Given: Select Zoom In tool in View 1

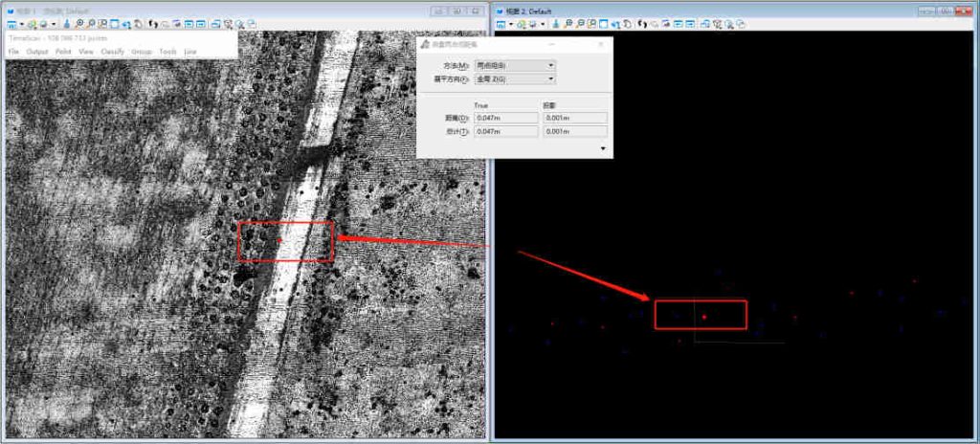Looking at the screenshot, I should pyautogui.click(x=79, y=24).
